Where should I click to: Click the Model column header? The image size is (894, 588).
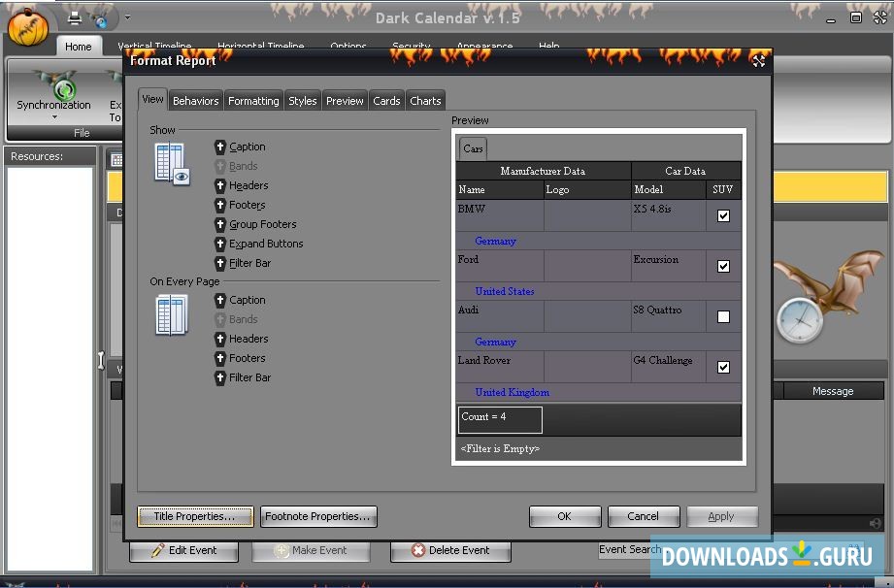pos(668,190)
